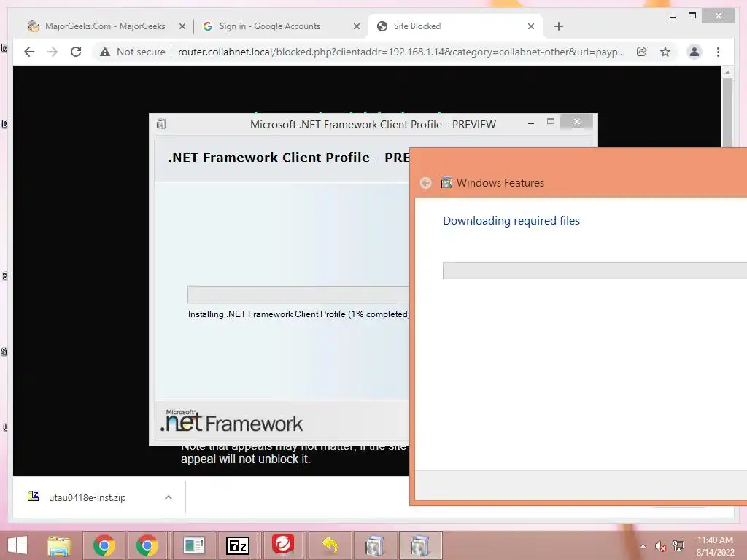The width and height of the screenshot is (747, 560).
Task: Open Trend Micro red icon in taskbar
Action: coord(283,545)
